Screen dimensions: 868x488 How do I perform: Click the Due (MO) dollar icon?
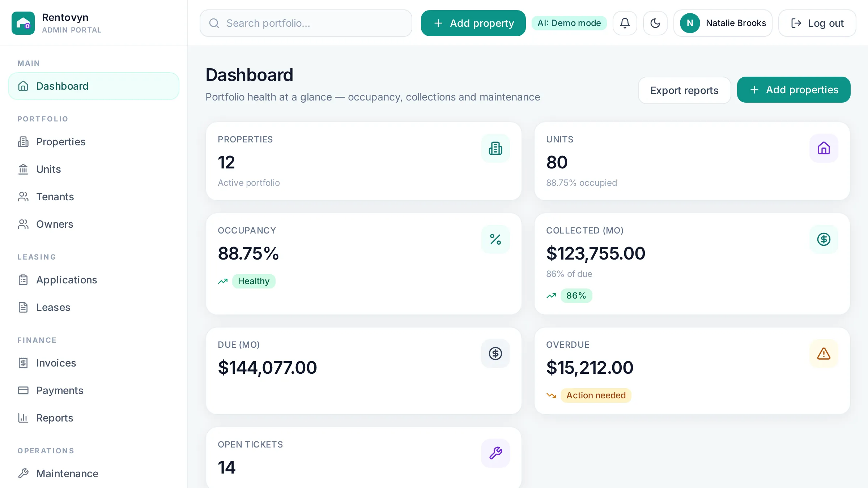coord(495,354)
